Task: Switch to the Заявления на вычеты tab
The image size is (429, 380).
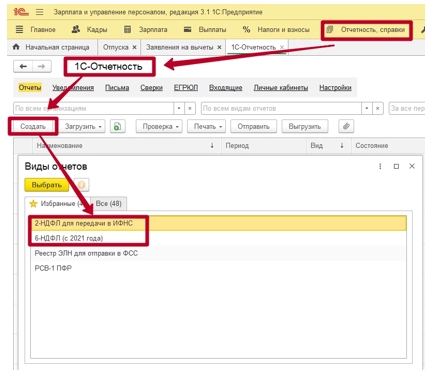Action: [179, 47]
